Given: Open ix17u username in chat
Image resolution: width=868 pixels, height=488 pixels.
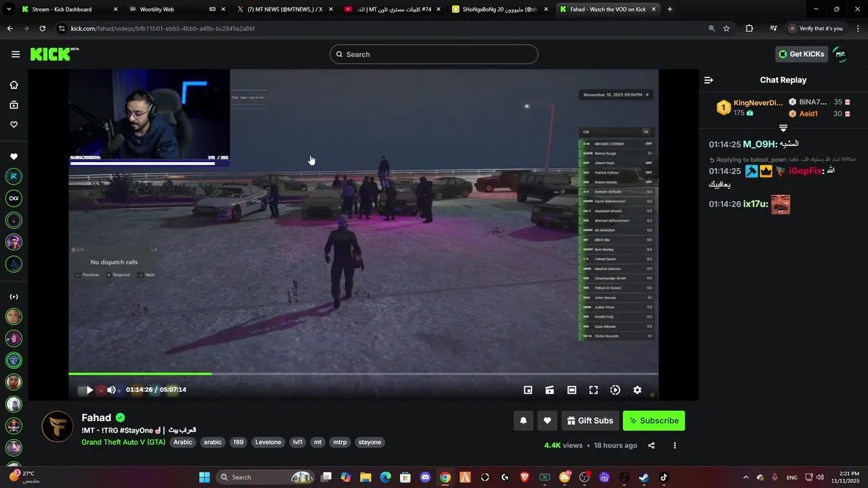Looking at the screenshot, I should coord(754,204).
